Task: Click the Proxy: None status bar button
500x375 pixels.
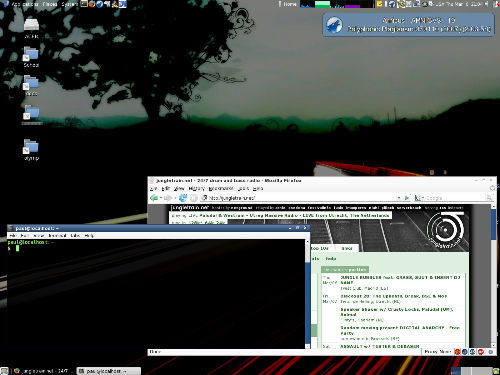Action: tap(438, 352)
